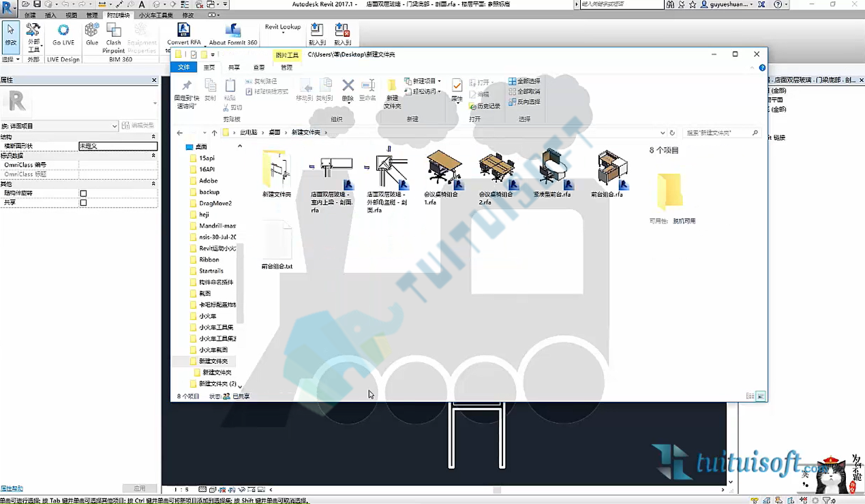Open the Glue tool in BIM 360 panel
This screenshot has width=865, height=504.
[x=92, y=34]
